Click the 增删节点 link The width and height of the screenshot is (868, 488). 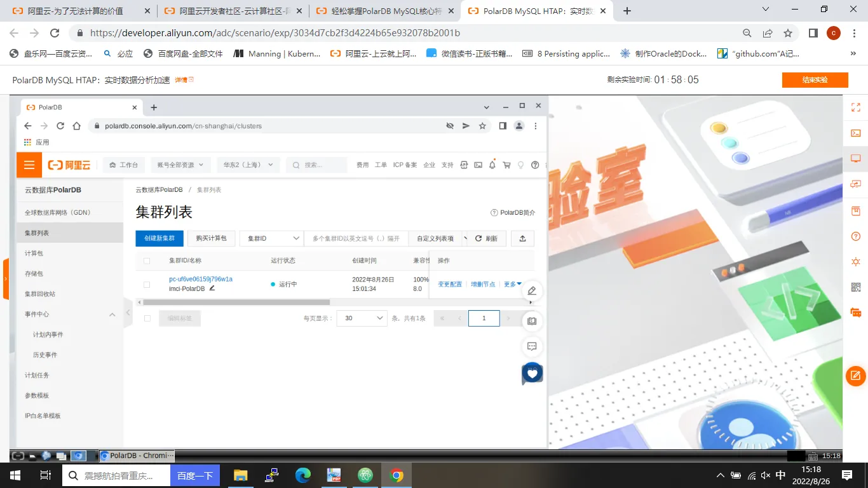[483, 284]
